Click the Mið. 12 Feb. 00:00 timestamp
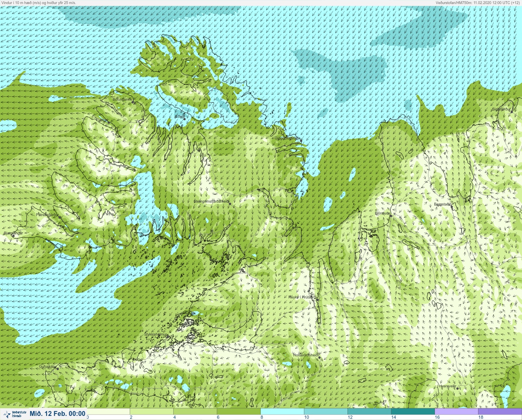522x420 pixels. pyautogui.click(x=58, y=414)
